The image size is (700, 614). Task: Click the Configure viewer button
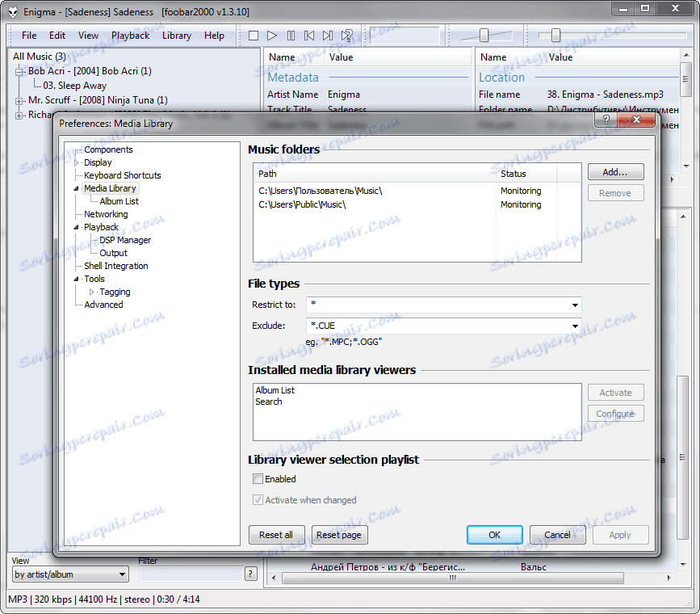coord(615,414)
